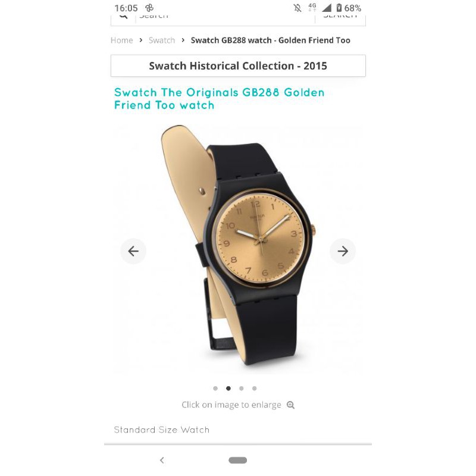Go to previous product image arrow
This screenshot has width=476, height=476.
coord(133,251)
